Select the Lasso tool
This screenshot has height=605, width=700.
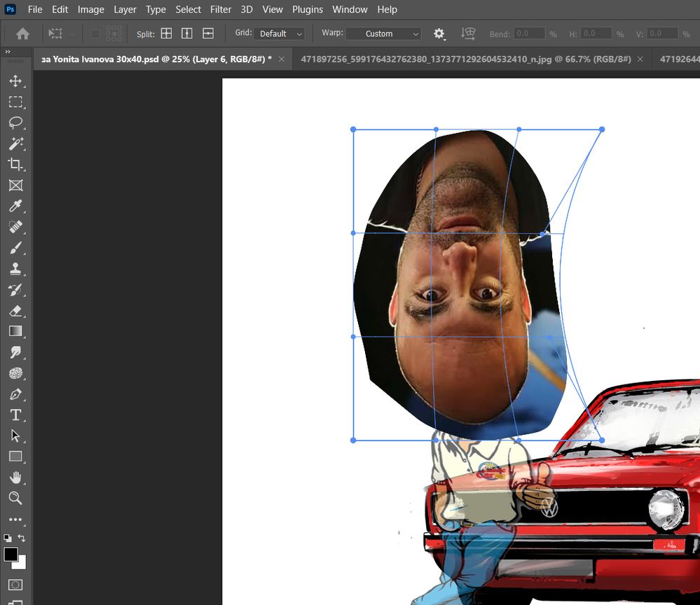coord(15,123)
